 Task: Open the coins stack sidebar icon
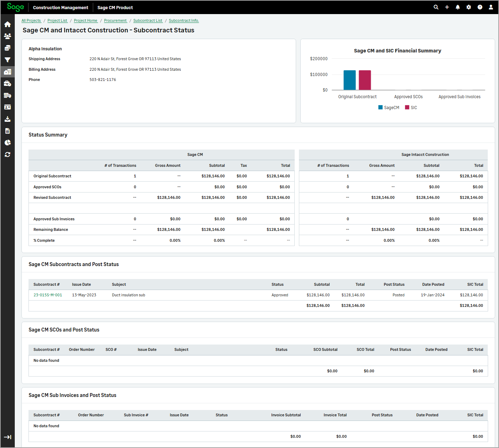click(7, 48)
